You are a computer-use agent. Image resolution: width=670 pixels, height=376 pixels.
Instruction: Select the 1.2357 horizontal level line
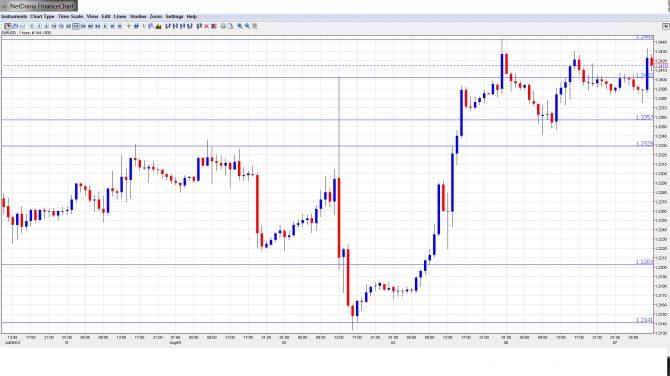coord(327,120)
